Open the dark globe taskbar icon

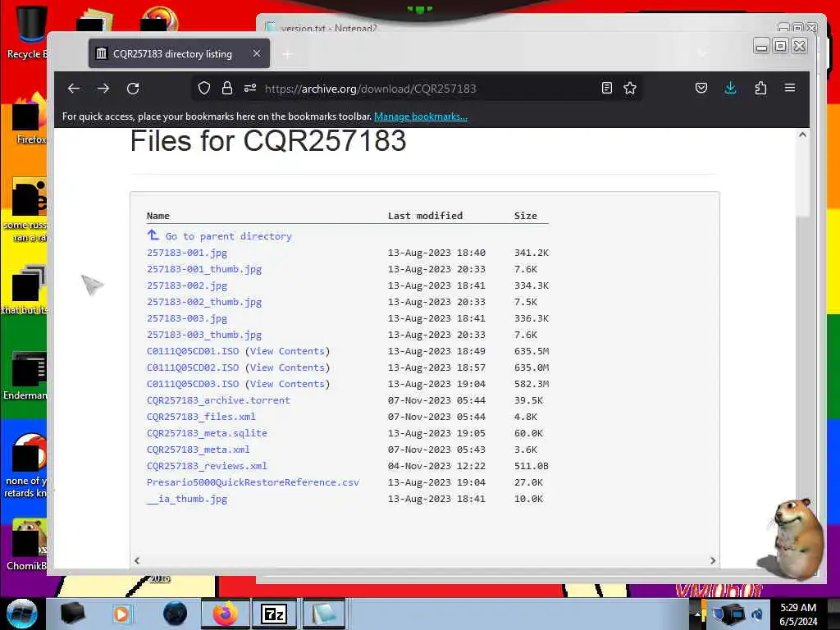[175, 614]
